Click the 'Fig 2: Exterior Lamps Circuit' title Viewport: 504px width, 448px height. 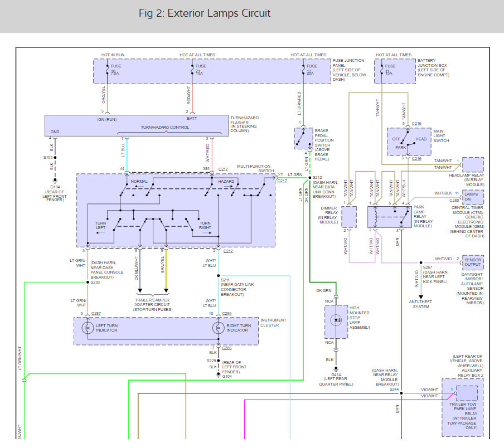tap(205, 13)
